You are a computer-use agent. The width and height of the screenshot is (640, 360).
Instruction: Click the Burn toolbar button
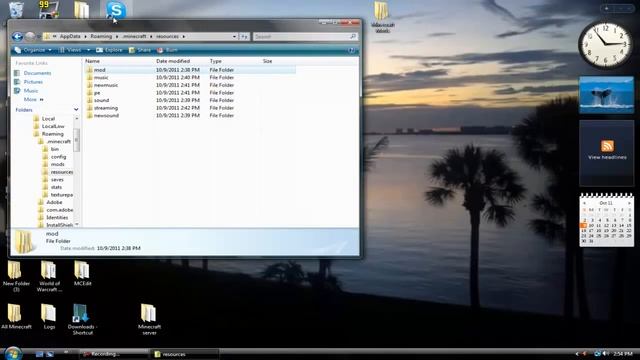point(167,50)
